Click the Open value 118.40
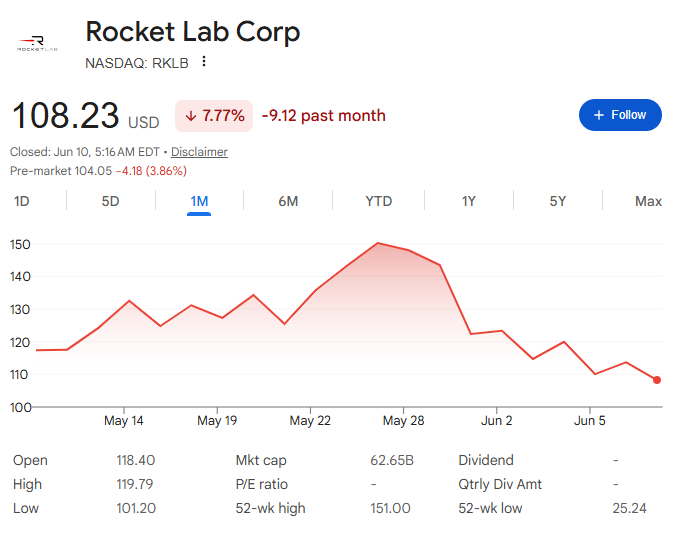This screenshot has width=679, height=536. point(136,460)
